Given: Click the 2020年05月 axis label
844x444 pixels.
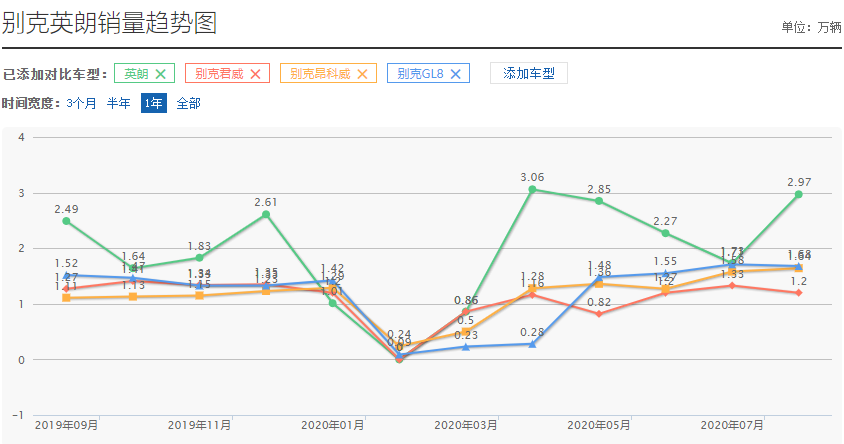Looking at the screenshot, I should click(x=599, y=425).
